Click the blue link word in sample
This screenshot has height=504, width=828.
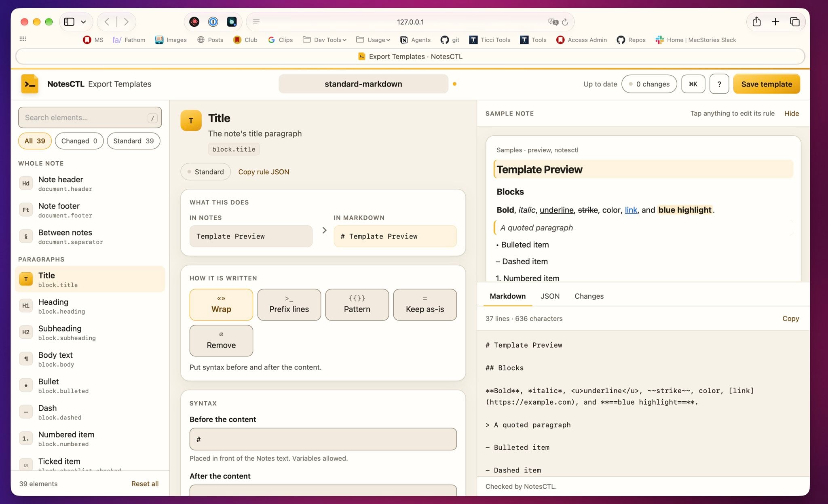[631, 210]
